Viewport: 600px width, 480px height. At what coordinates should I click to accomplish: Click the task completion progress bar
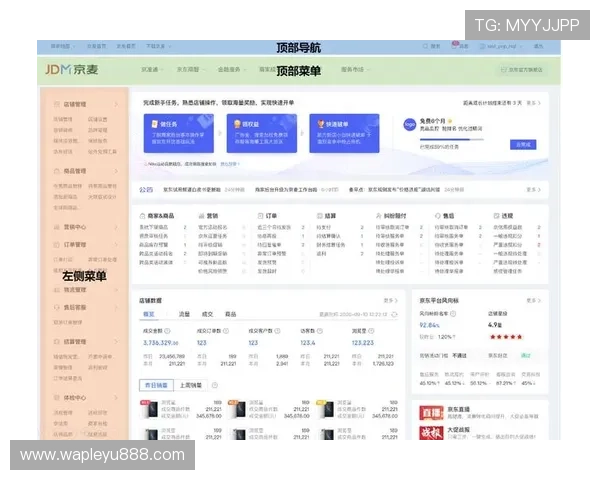(x=452, y=140)
